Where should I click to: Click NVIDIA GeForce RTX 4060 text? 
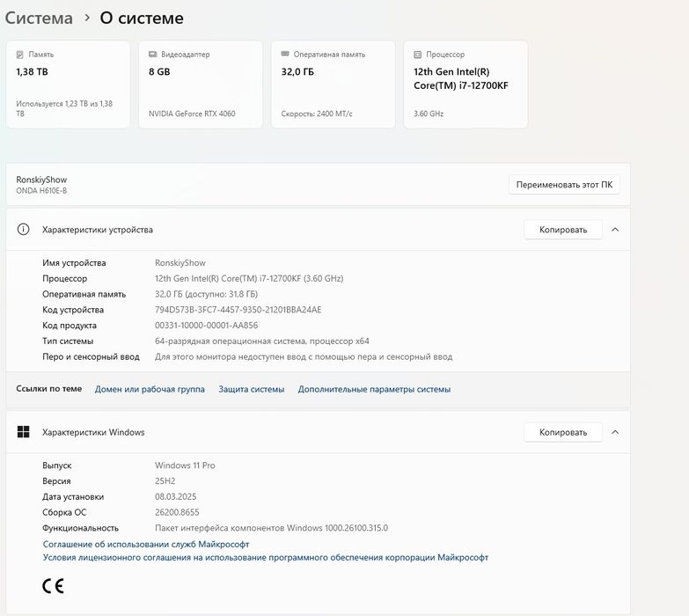tap(192, 114)
